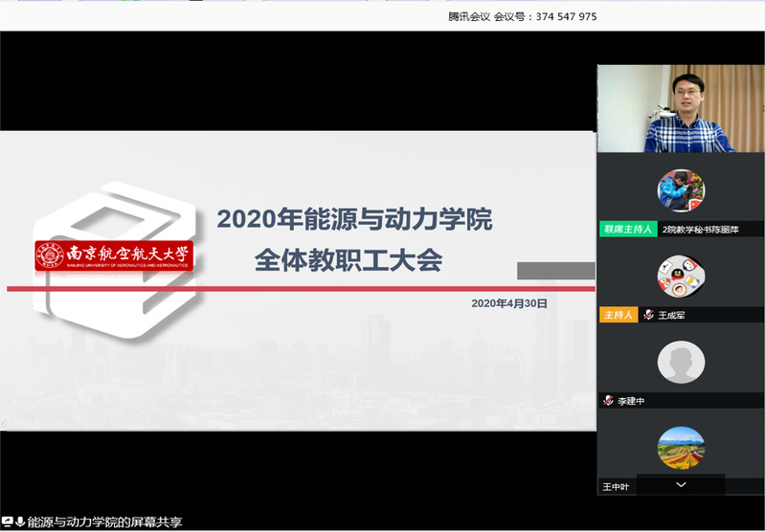The width and height of the screenshot is (765, 532).
Task: Click the slide title 2020年能源与动力学院
Action: click(x=353, y=220)
